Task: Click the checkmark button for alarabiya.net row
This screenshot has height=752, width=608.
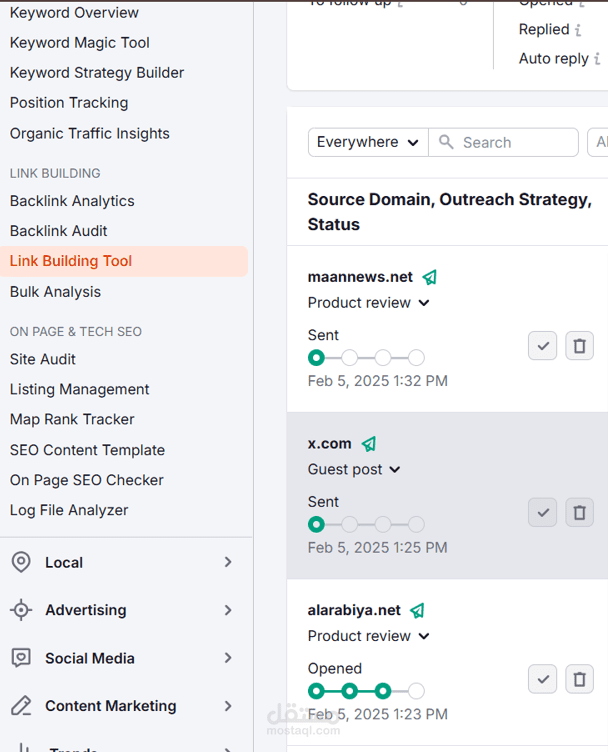Action: tap(543, 679)
